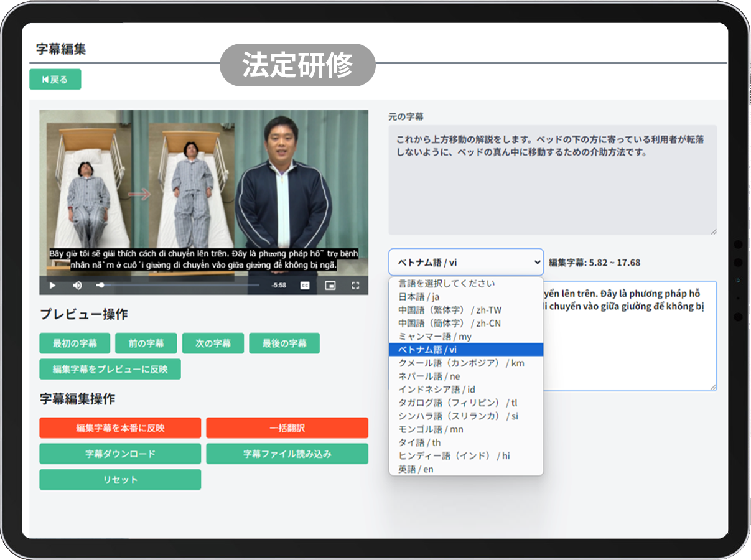The image size is (751, 560).
Task: Load a subtitle file with 字幕ファイル読み込み
Action: [x=287, y=454]
